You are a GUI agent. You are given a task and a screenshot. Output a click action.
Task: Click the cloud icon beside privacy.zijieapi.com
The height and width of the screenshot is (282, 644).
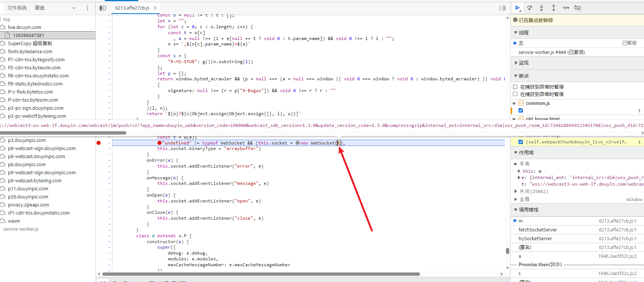coord(3,205)
